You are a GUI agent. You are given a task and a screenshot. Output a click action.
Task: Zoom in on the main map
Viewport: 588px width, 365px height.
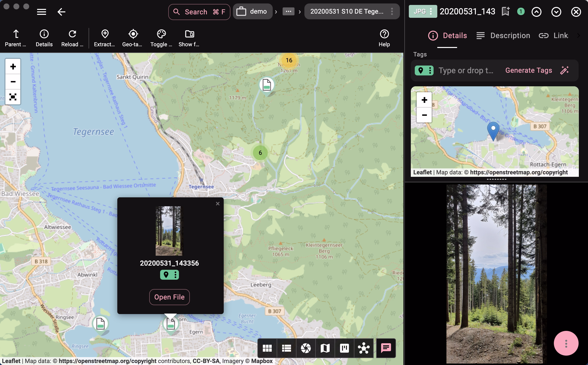(13, 67)
